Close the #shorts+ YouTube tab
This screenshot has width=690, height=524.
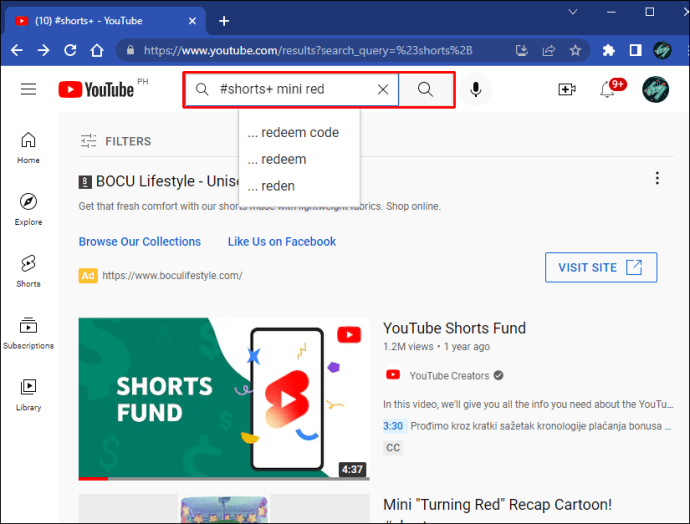(192, 21)
